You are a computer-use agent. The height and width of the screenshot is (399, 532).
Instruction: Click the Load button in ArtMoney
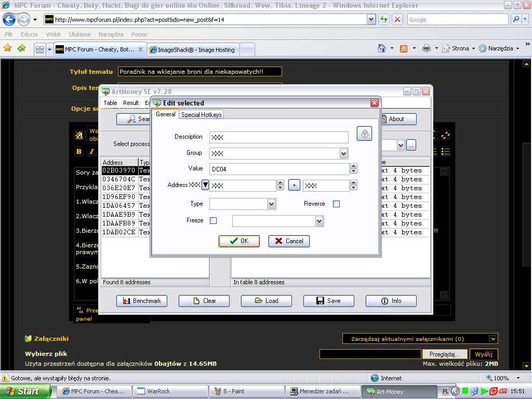coord(267,301)
